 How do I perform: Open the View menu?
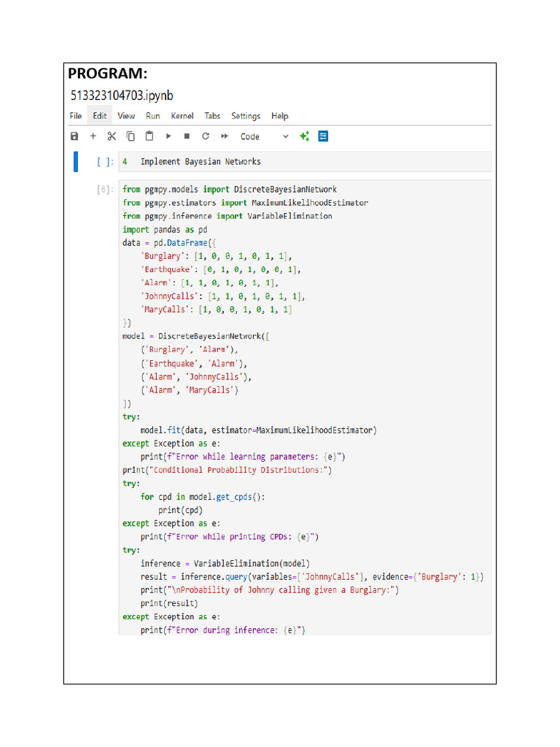pyautogui.click(x=126, y=116)
